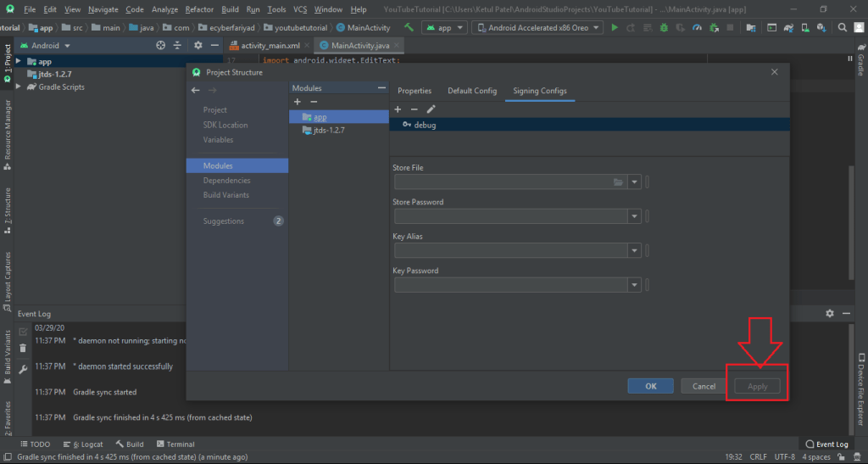Click the green Run button in toolbar
The width and height of the screenshot is (868, 464).
point(615,27)
